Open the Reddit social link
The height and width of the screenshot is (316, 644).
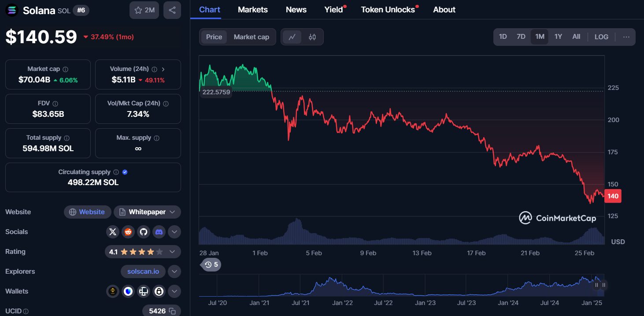pos(128,232)
